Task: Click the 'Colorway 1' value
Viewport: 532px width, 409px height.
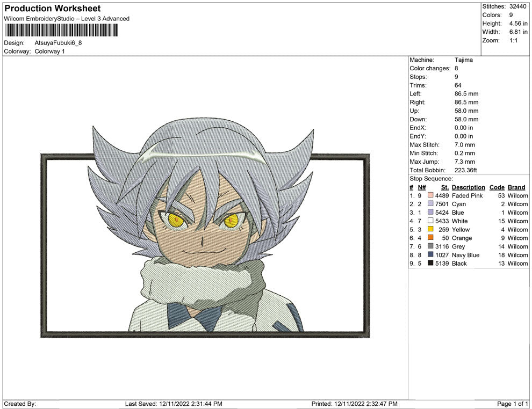Action: click(x=49, y=51)
